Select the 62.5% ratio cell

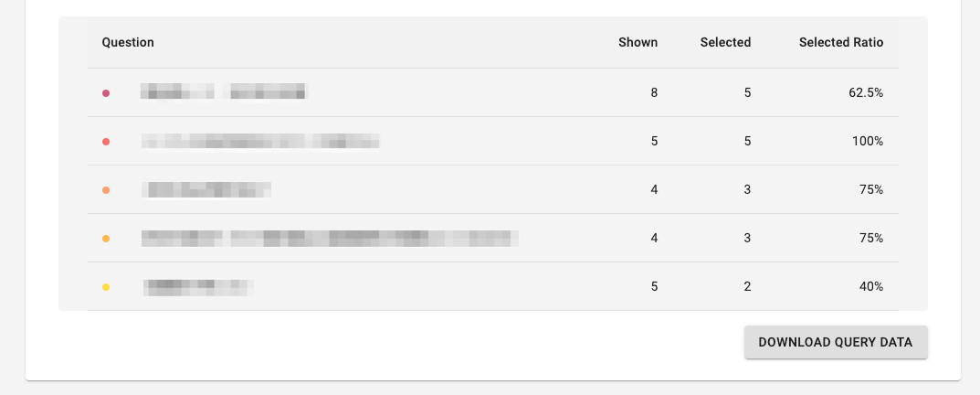pyautogui.click(x=866, y=92)
